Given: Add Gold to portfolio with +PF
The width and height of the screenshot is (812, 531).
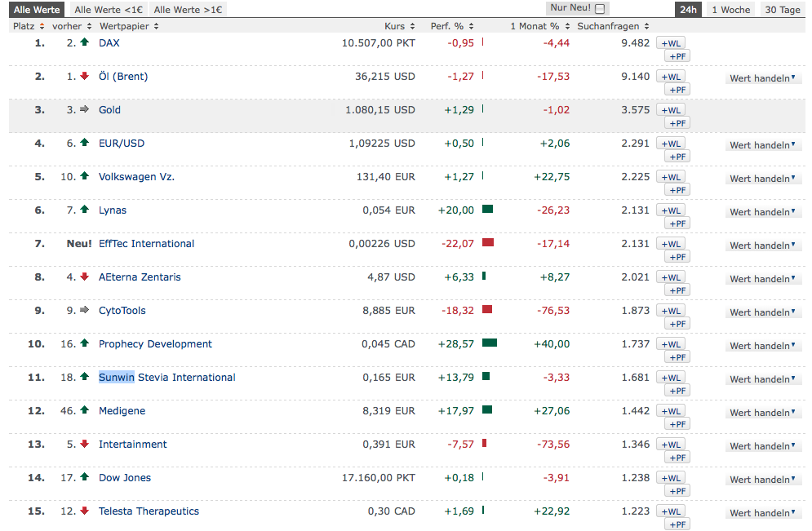Looking at the screenshot, I should 677,123.
